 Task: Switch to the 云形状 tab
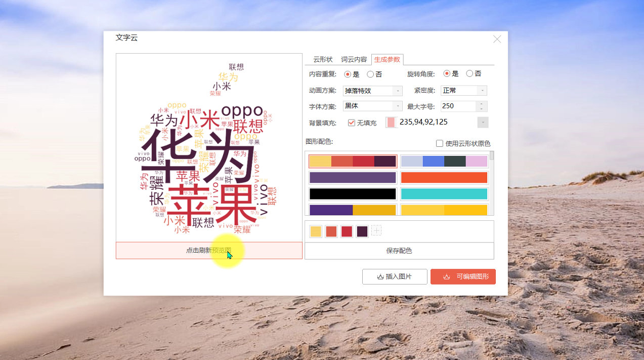point(323,59)
